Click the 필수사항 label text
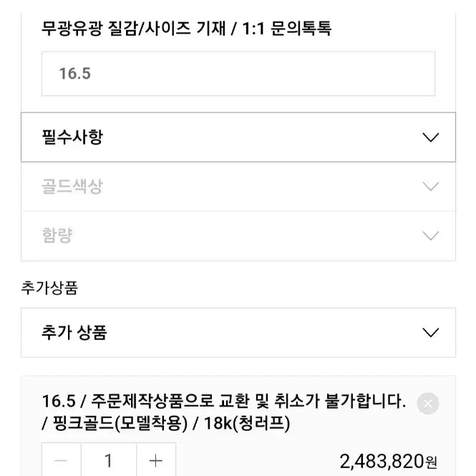Image resolution: width=476 pixels, height=476 pixels. click(72, 137)
